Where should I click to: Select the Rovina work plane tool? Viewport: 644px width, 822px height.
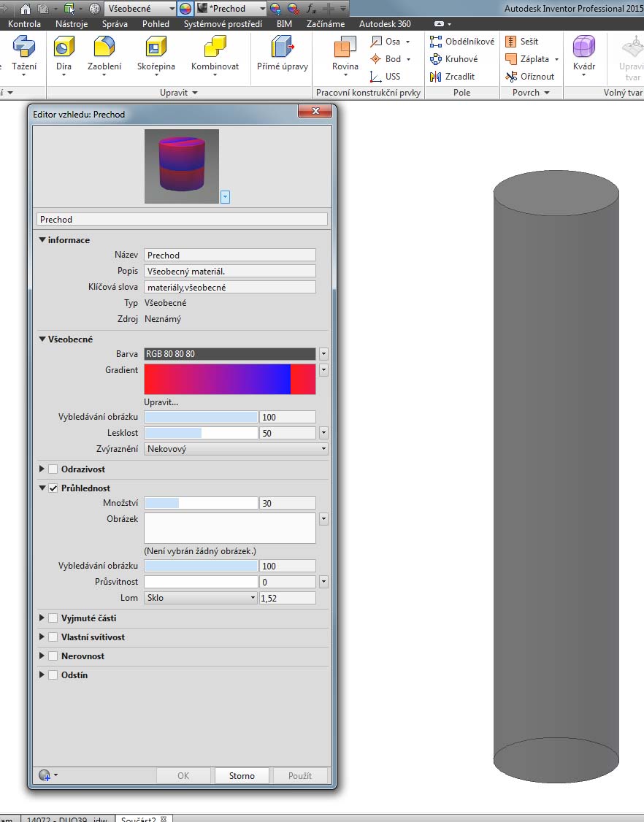(345, 53)
